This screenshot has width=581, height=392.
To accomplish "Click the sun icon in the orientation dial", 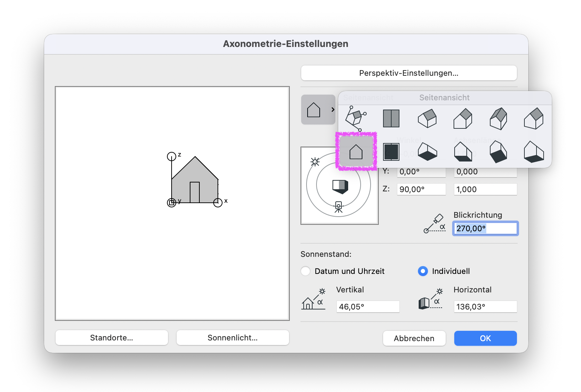I will tap(315, 162).
